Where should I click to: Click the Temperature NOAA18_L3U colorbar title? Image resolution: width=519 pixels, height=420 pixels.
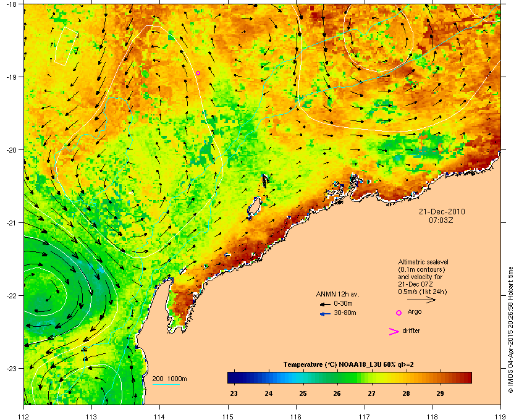(x=348, y=364)
